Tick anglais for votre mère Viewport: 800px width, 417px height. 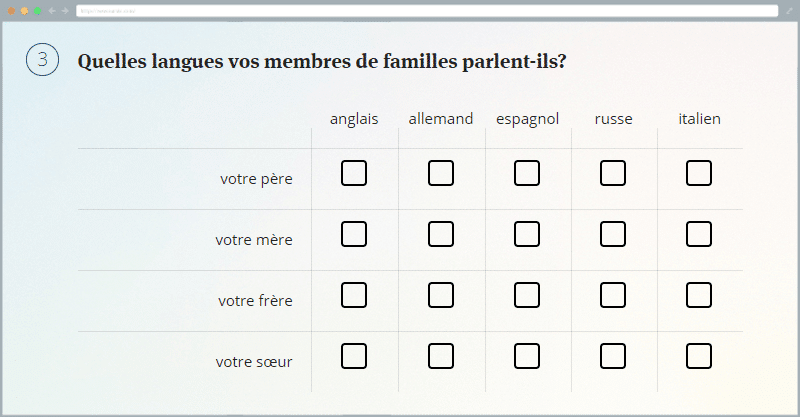click(x=354, y=234)
